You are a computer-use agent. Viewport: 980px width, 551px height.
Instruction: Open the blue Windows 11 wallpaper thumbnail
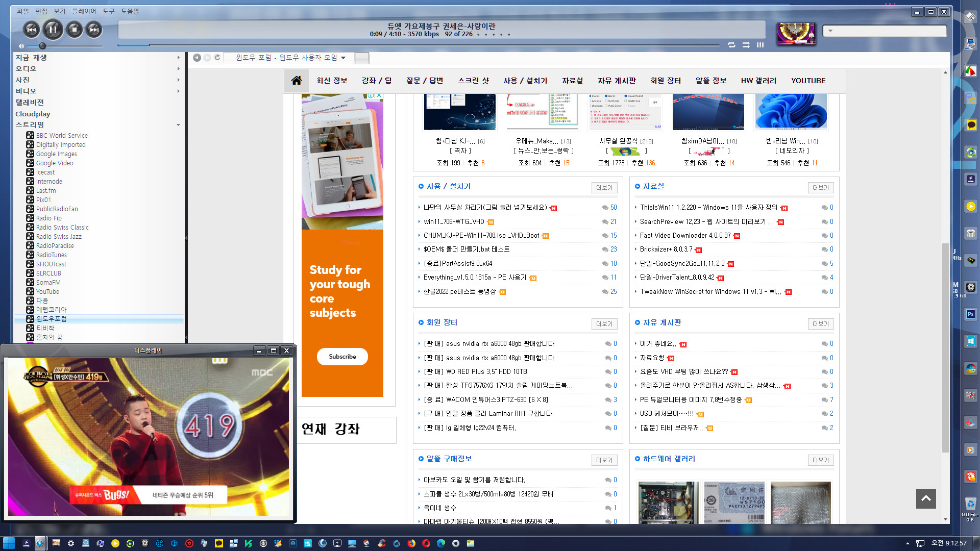[x=791, y=112]
